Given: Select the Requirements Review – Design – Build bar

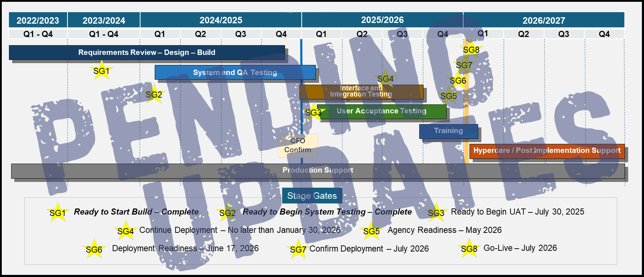Looking at the screenshot, I should tap(147, 52).
